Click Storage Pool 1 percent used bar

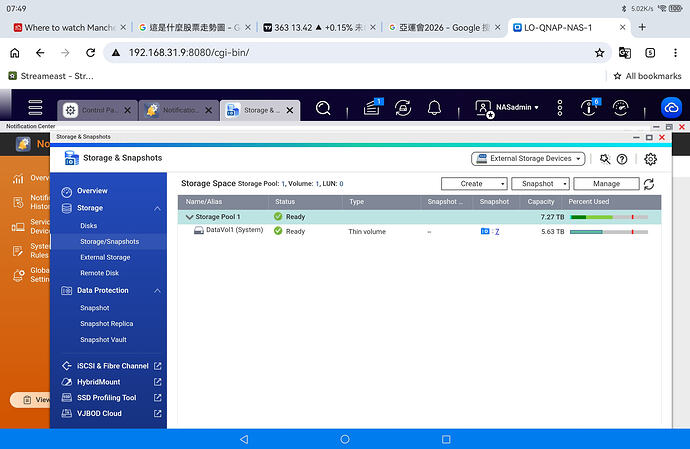pyautogui.click(x=609, y=217)
